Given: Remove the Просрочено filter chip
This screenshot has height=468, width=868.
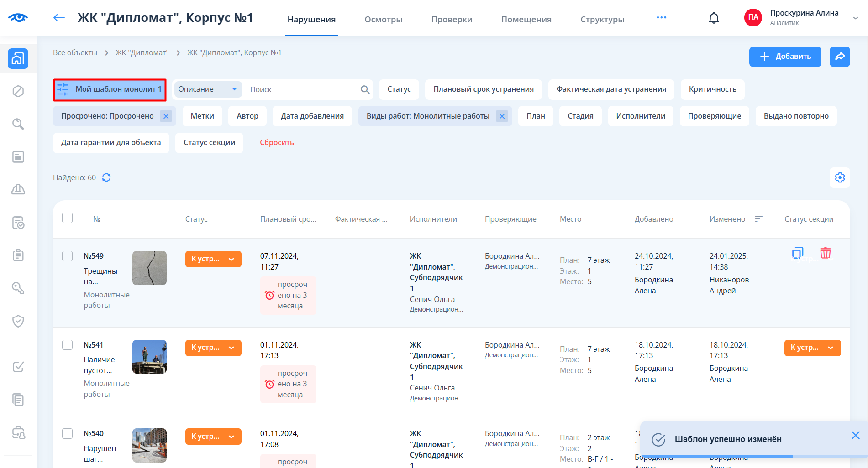Looking at the screenshot, I should click(166, 116).
